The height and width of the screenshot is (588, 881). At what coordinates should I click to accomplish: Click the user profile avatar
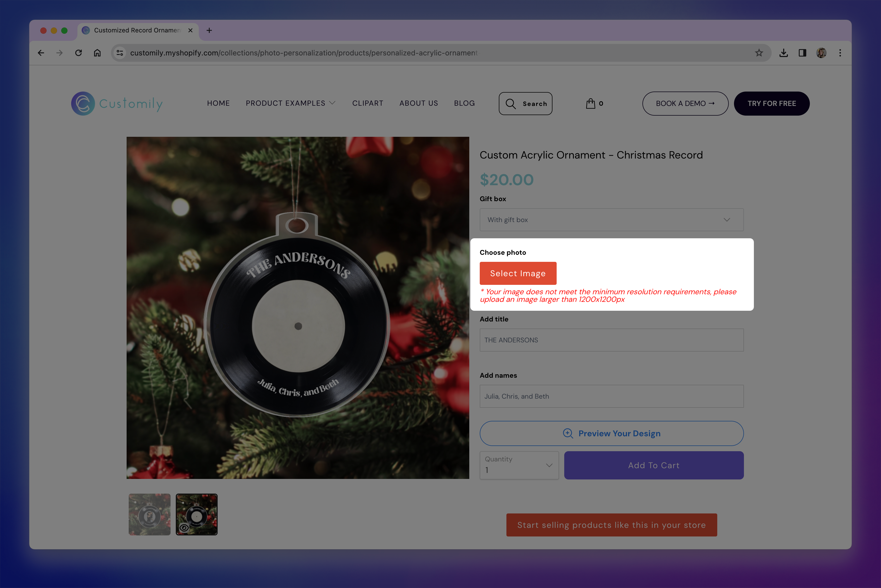(x=821, y=53)
